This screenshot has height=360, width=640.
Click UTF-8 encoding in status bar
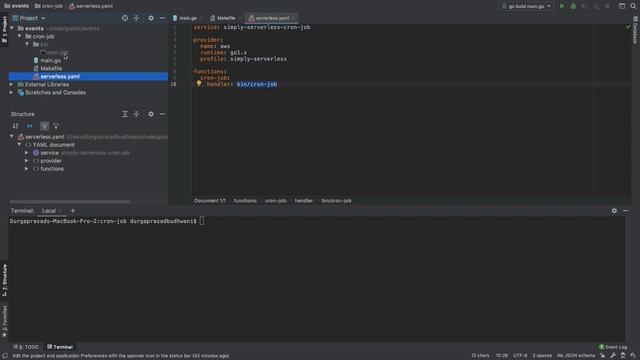[520, 356]
